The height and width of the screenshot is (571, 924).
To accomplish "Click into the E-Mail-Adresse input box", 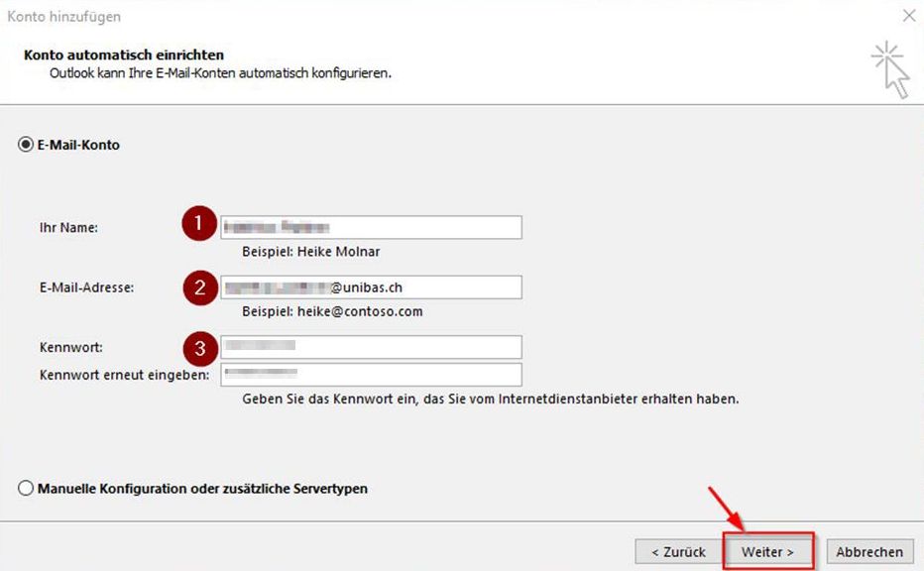I will 371,287.
